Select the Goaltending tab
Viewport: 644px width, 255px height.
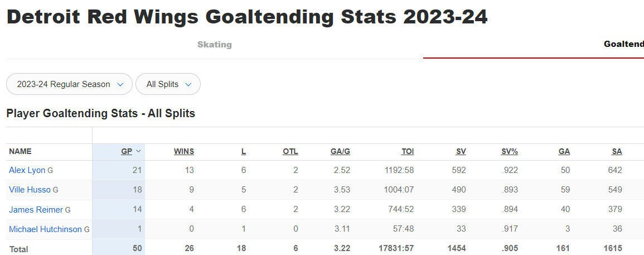(623, 45)
